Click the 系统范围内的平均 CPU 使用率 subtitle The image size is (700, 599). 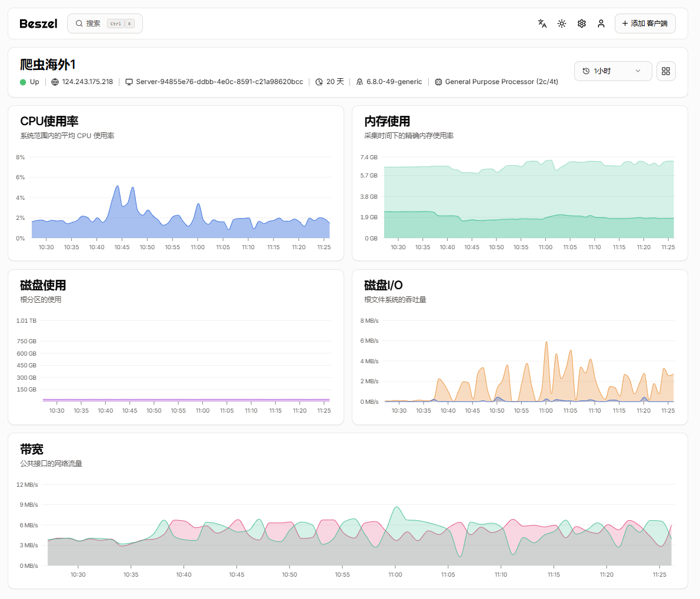coord(67,136)
